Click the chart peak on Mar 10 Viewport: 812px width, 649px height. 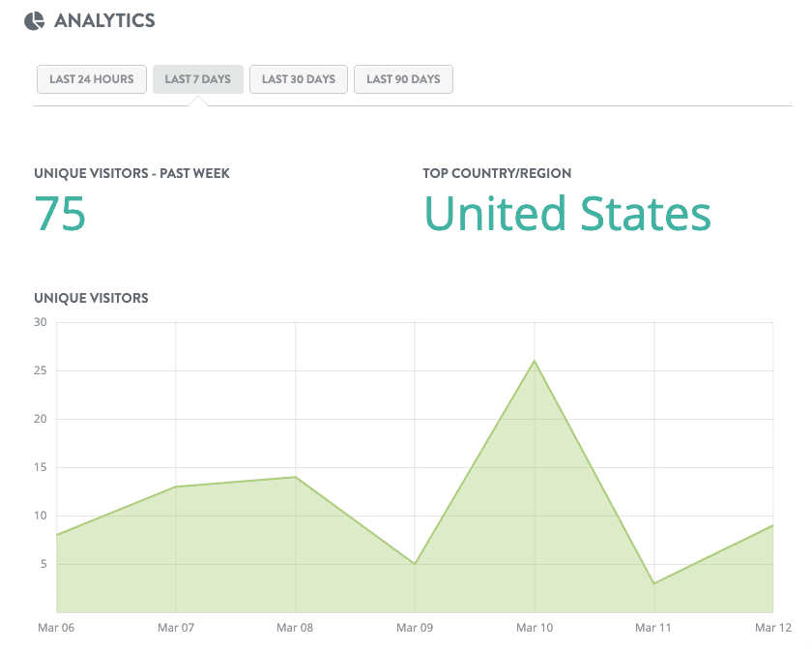click(535, 361)
